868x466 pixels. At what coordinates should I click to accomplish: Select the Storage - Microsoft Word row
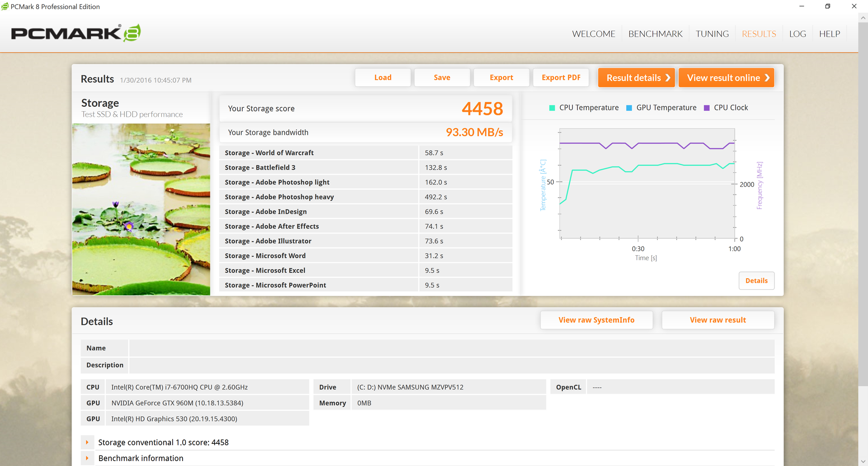click(x=366, y=256)
